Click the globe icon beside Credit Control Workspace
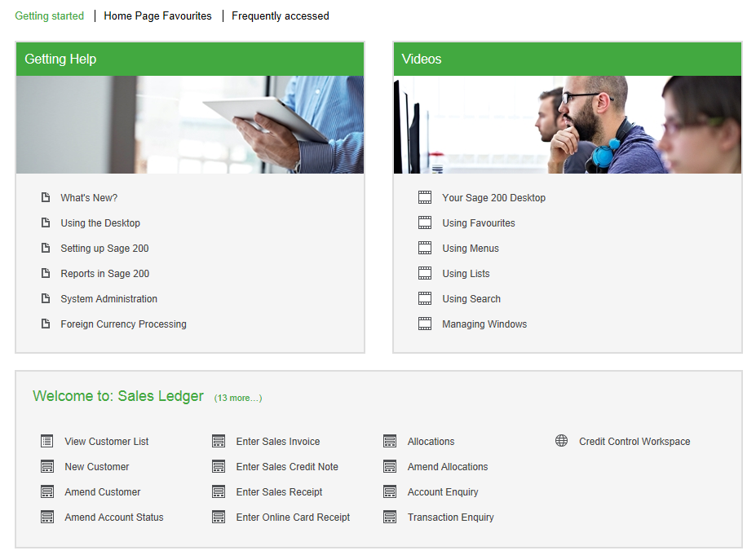 (x=561, y=441)
